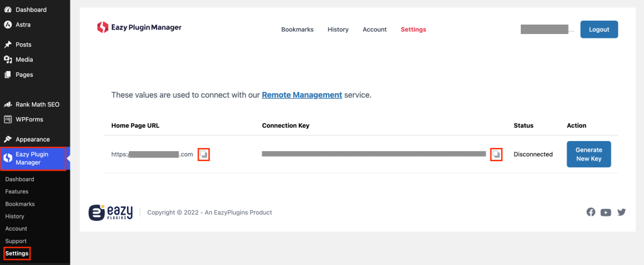Follow the Remote Management link

click(x=302, y=95)
